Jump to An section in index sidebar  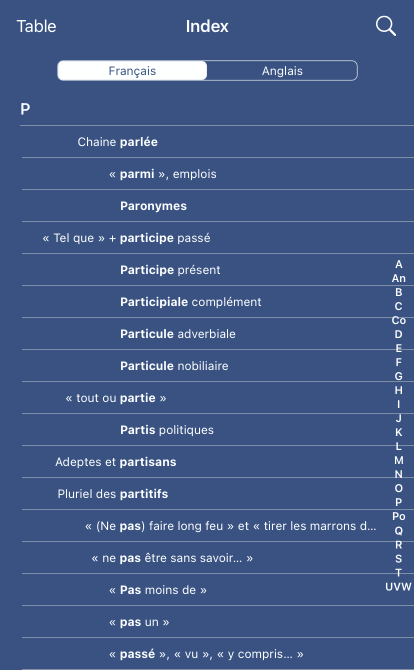pos(399,278)
